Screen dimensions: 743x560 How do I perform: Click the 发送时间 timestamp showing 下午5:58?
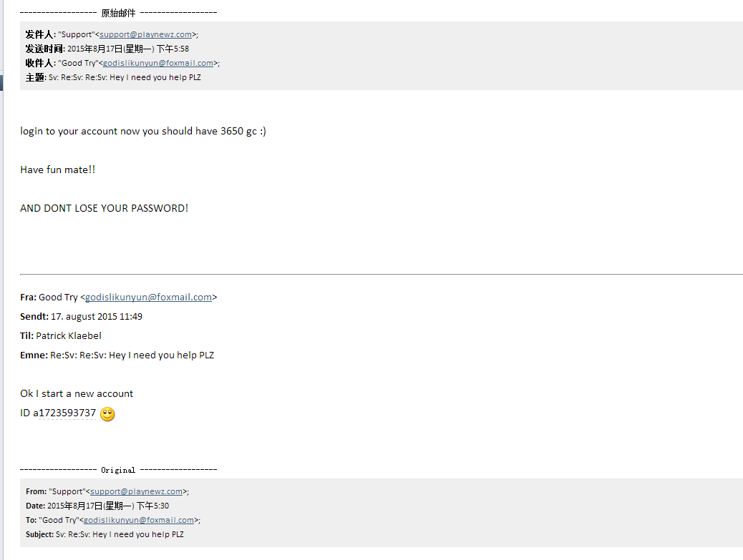point(128,49)
